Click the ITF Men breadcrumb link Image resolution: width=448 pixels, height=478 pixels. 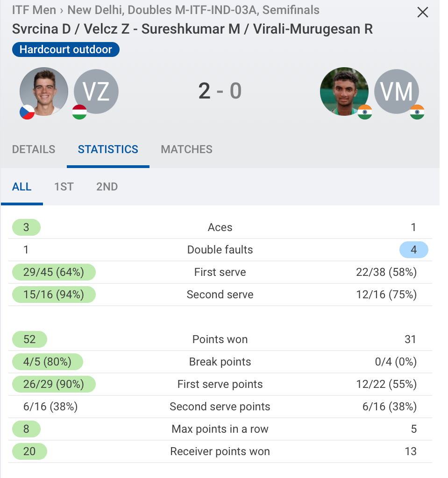click(34, 10)
